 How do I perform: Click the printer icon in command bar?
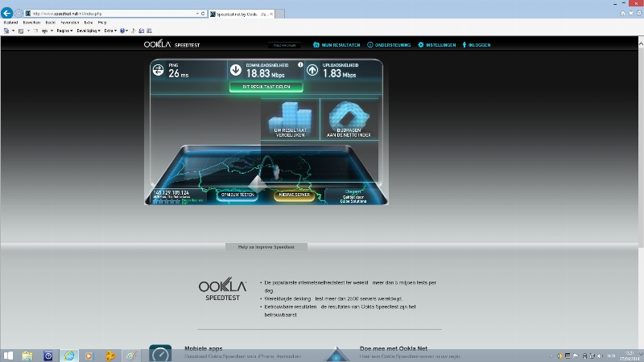45,31
